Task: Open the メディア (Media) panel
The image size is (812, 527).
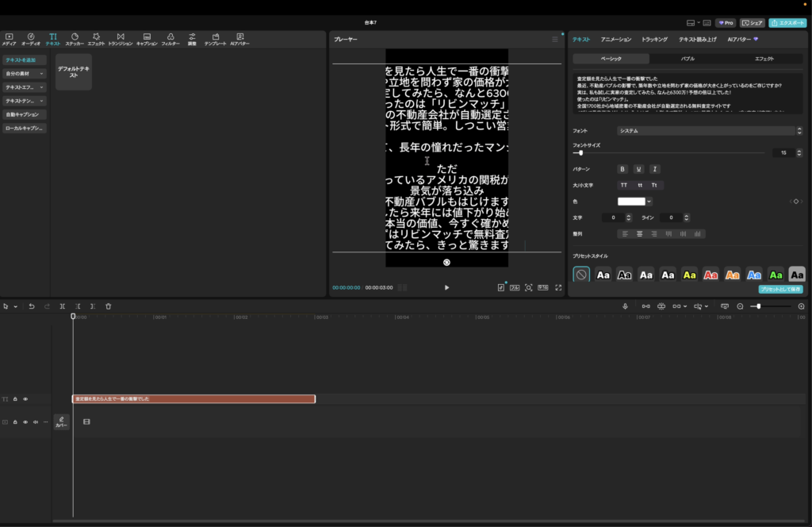Action: pyautogui.click(x=9, y=39)
